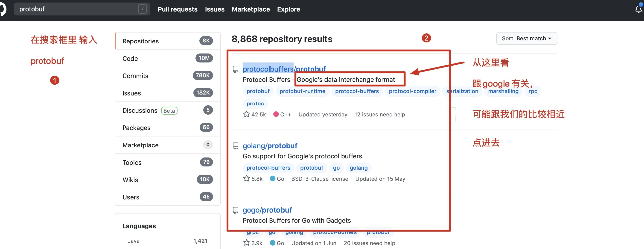The height and width of the screenshot is (249, 644).
Task: Switch to the Commits results filter
Action: click(135, 76)
